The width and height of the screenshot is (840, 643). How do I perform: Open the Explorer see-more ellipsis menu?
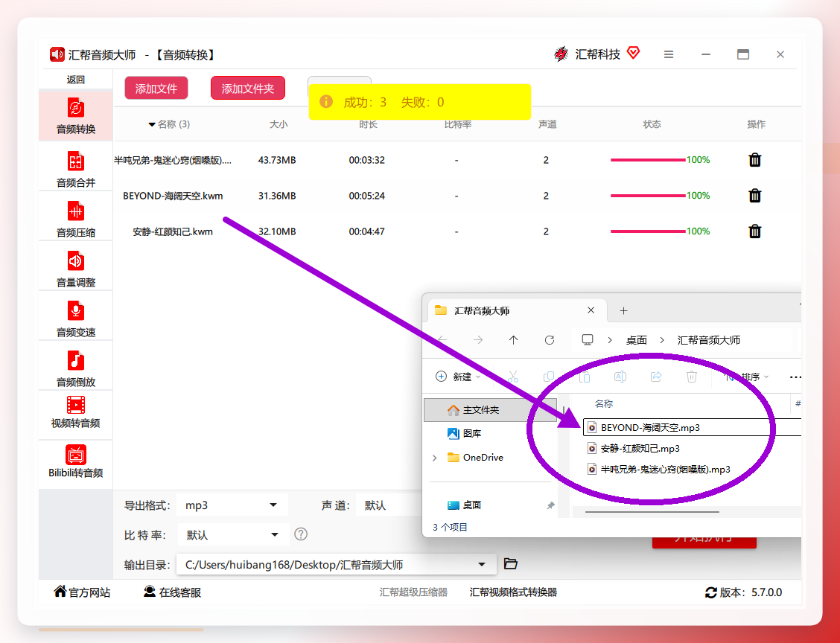(795, 377)
